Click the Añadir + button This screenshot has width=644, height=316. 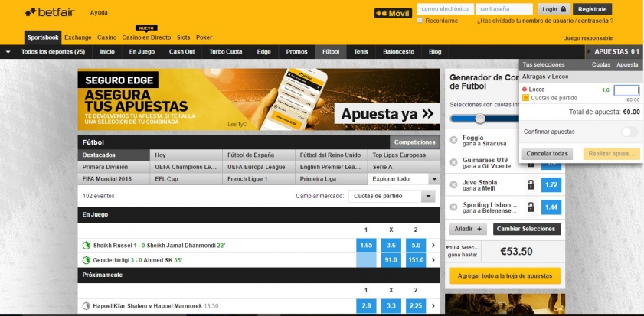coord(468,229)
